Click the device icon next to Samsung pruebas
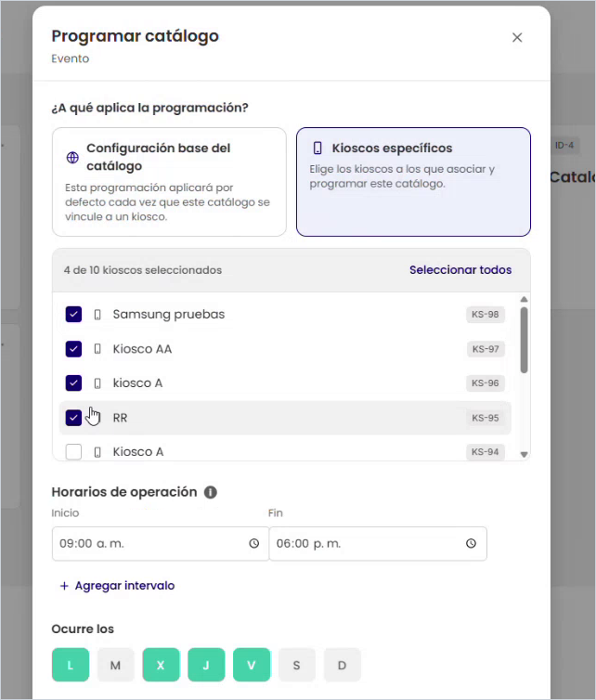This screenshot has width=596, height=700. (x=97, y=315)
